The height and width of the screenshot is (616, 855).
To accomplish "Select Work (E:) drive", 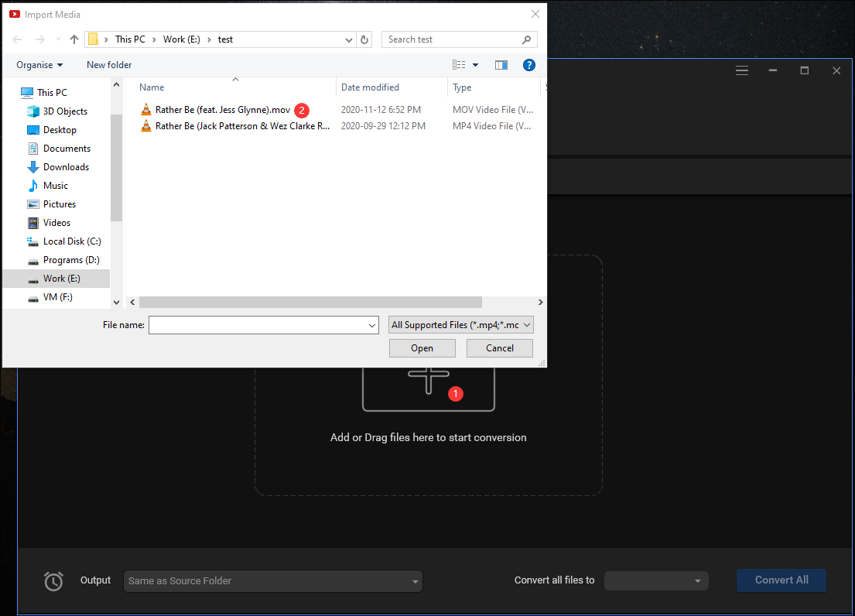I will tap(56, 279).
